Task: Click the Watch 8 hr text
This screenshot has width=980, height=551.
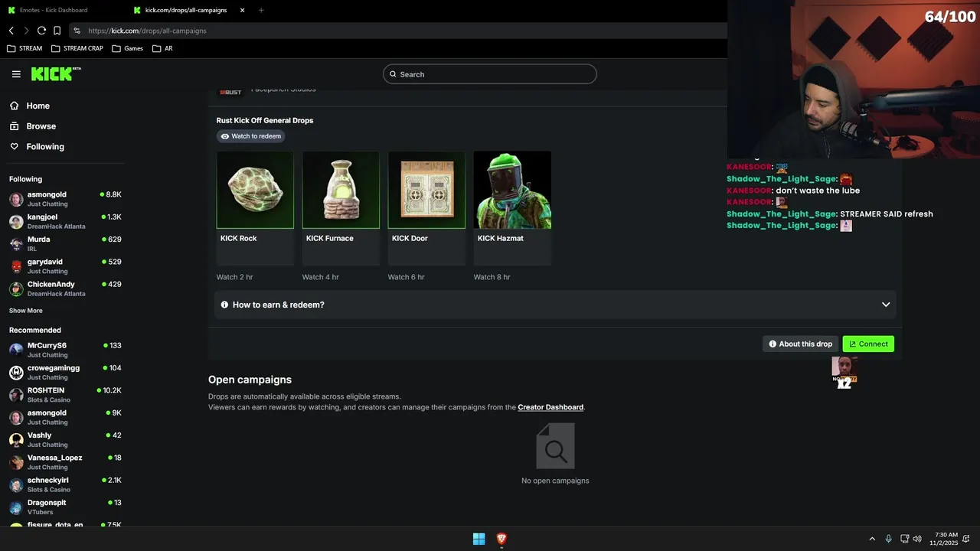Action: tap(492, 277)
